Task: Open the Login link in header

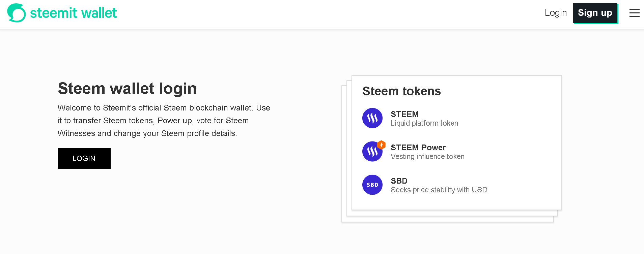Action: [x=556, y=13]
